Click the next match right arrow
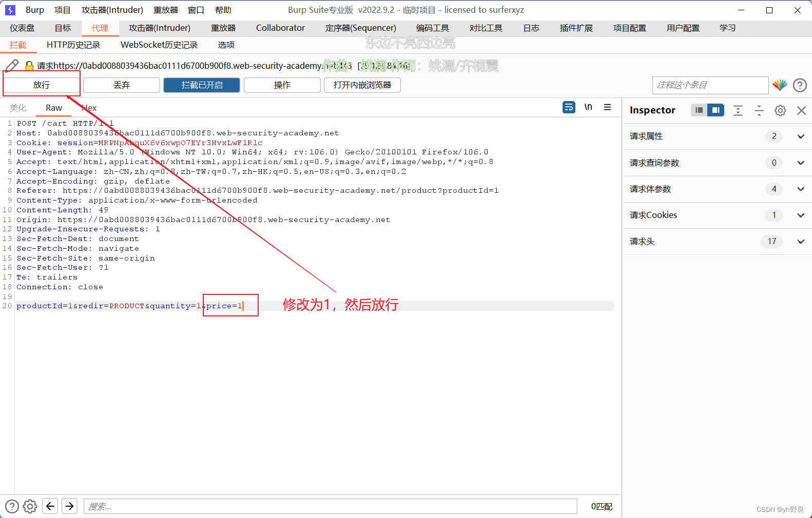The height and width of the screenshot is (518, 812). pyautogui.click(x=69, y=506)
